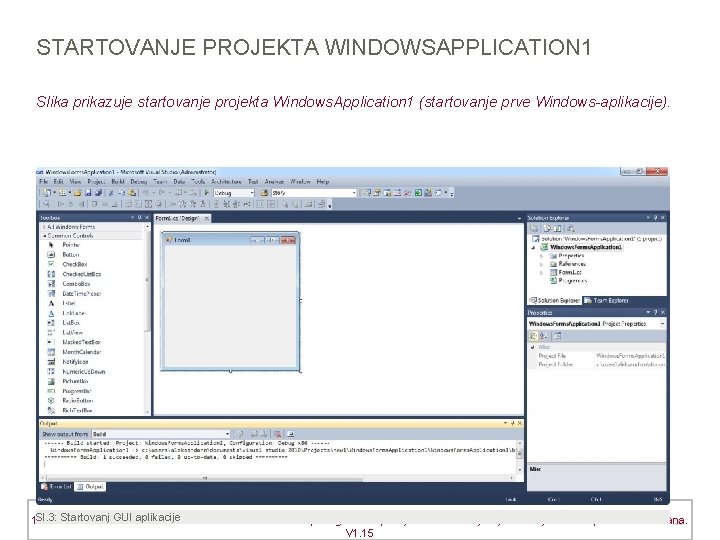Expand the Form1.cs node in Solution Explorer
This screenshot has width=720, height=540.
coord(542,273)
